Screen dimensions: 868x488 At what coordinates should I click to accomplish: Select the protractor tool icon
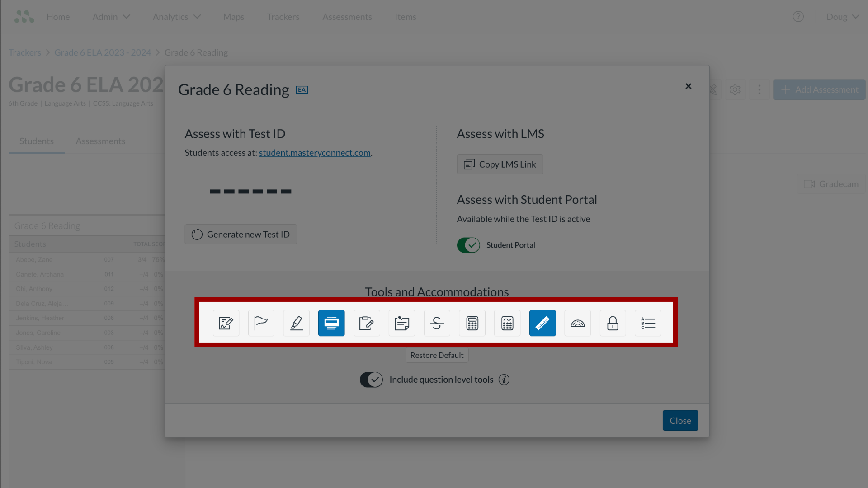tap(577, 323)
